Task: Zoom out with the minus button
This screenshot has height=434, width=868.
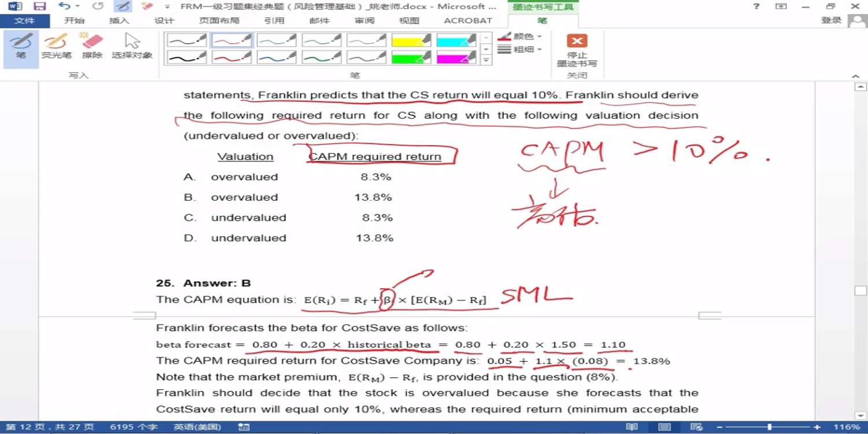Action: pyautogui.click(x=720, y=427)
